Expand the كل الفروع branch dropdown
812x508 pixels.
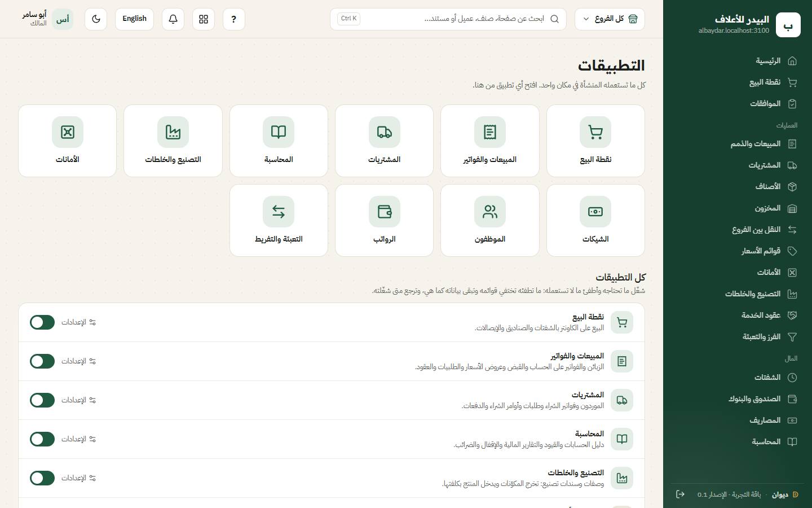coord(610,19)
